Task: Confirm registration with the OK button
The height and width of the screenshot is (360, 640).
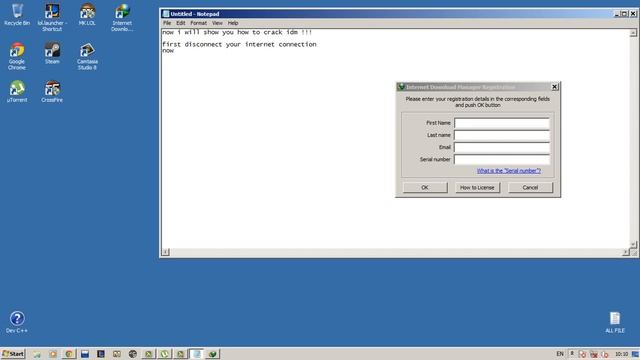Action: (425, 187)
